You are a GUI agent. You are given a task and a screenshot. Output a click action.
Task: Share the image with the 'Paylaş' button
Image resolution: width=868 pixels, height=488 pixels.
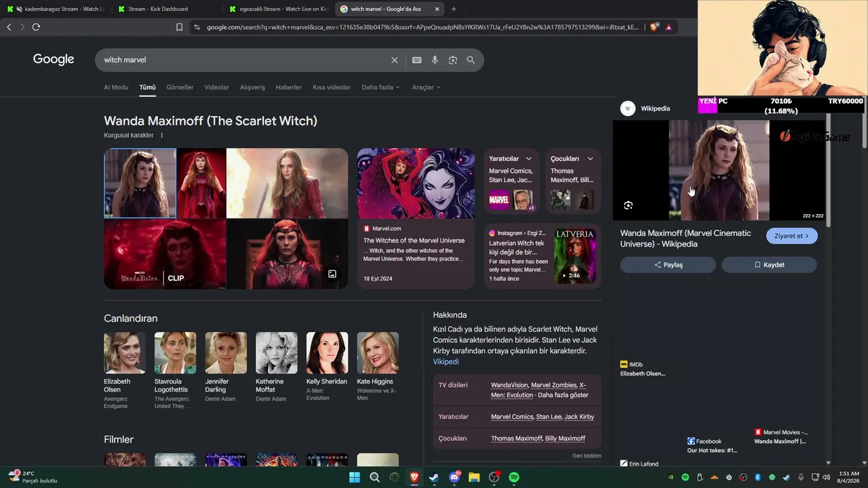click(x=668, y=265)
